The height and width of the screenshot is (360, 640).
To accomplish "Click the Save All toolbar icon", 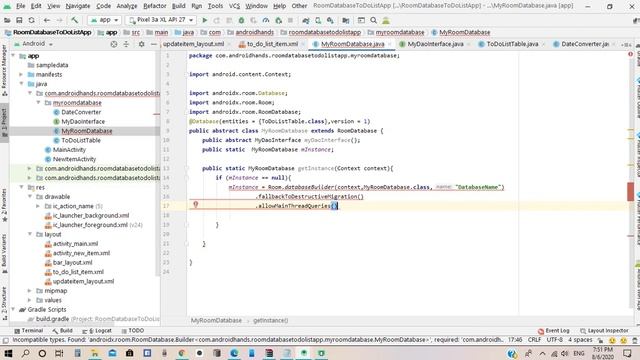I will point(19,20).
